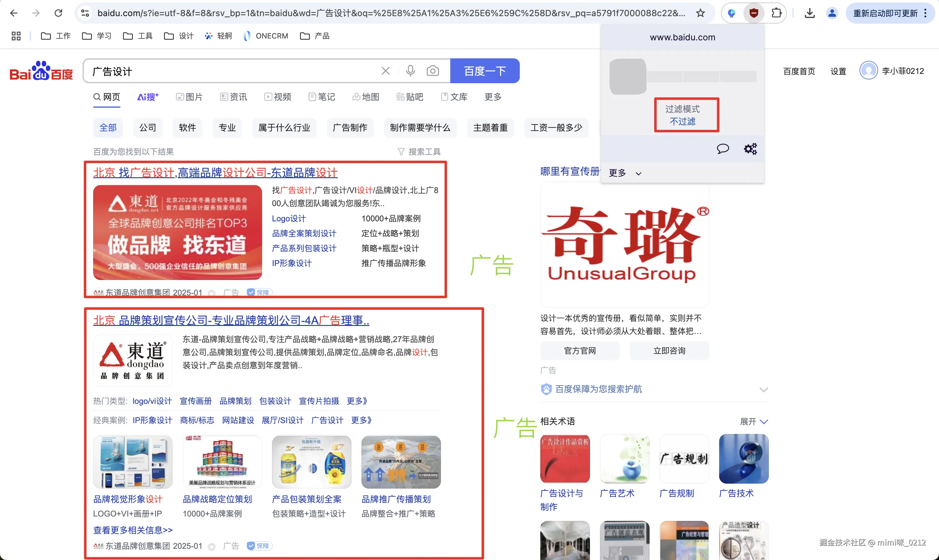Select the 软件 filter chip
Screen dimensions: 939x560
[187, 128]
